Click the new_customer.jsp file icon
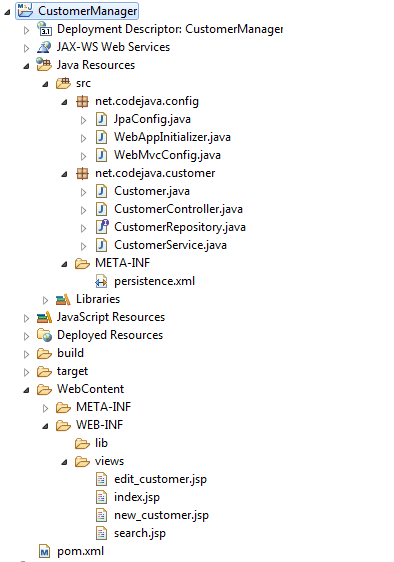394x562 pixels. 101,515
